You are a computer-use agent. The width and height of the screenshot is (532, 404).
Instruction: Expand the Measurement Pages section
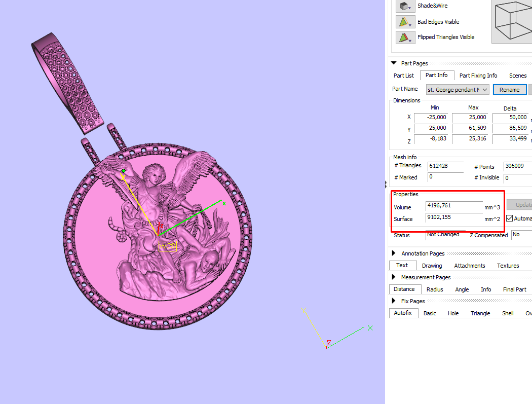click(394, 277)
